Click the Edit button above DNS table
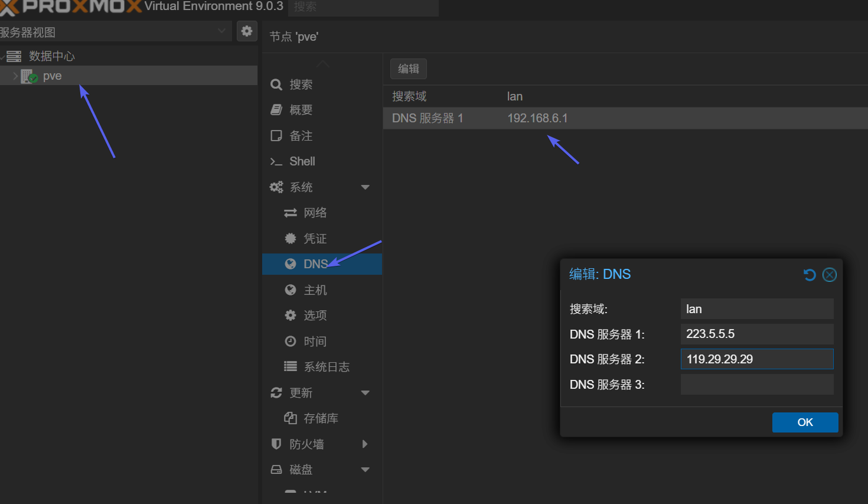 (x=409, y=69)
